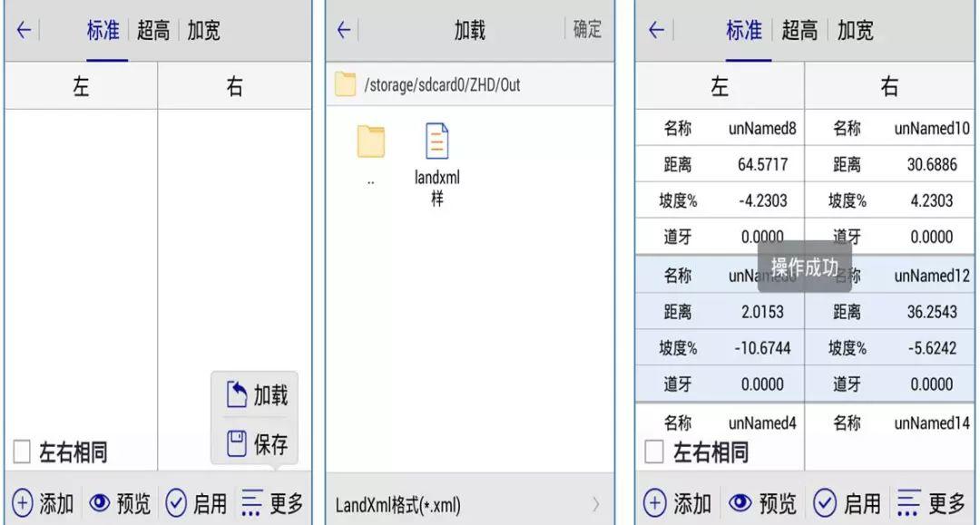Tap the back arrow on the 加载 screen
Screen dimensions: 980x525
coord(345,28)
